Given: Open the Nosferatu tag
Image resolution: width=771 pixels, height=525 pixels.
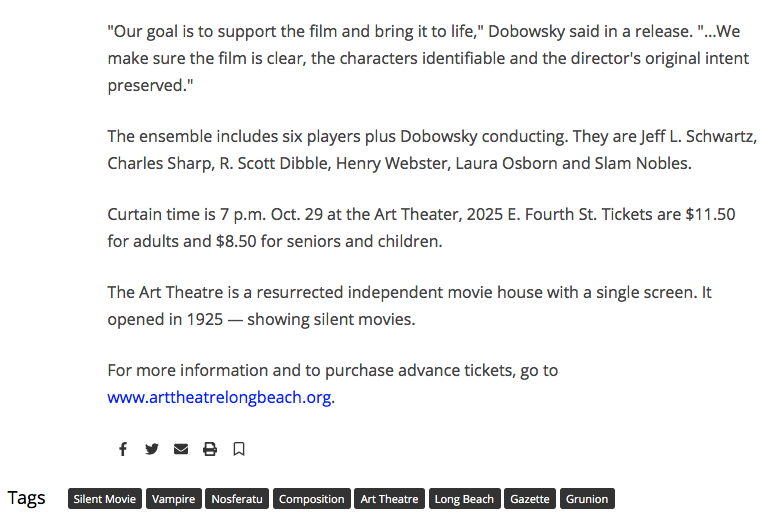Looking at the screenshot, I should (237, 499).
